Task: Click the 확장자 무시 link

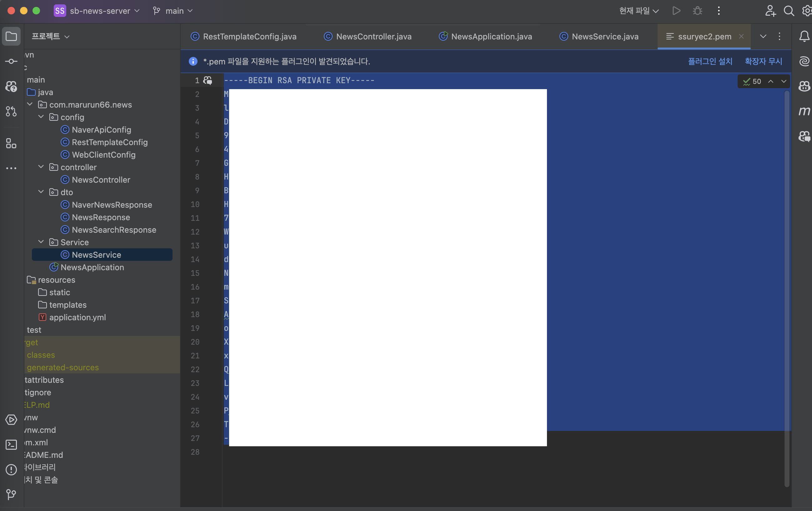Action: pos(763,61)
